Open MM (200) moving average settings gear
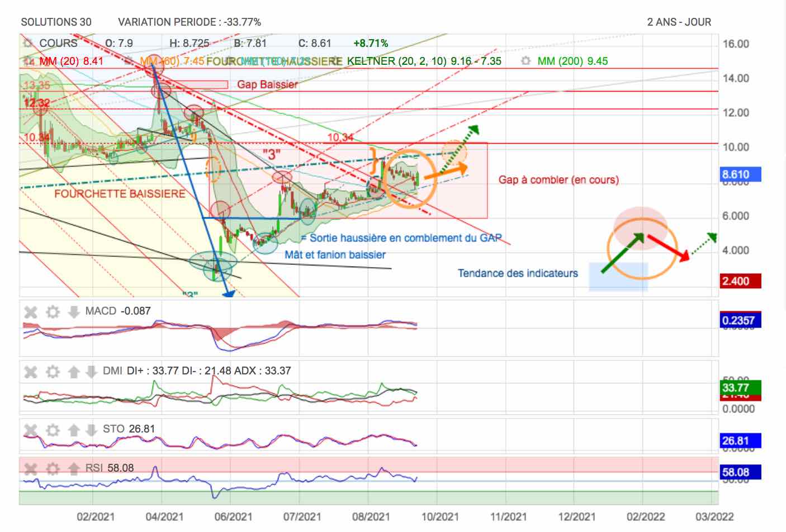Viewport: 786px width, 532px height. [x=525, y=61]
